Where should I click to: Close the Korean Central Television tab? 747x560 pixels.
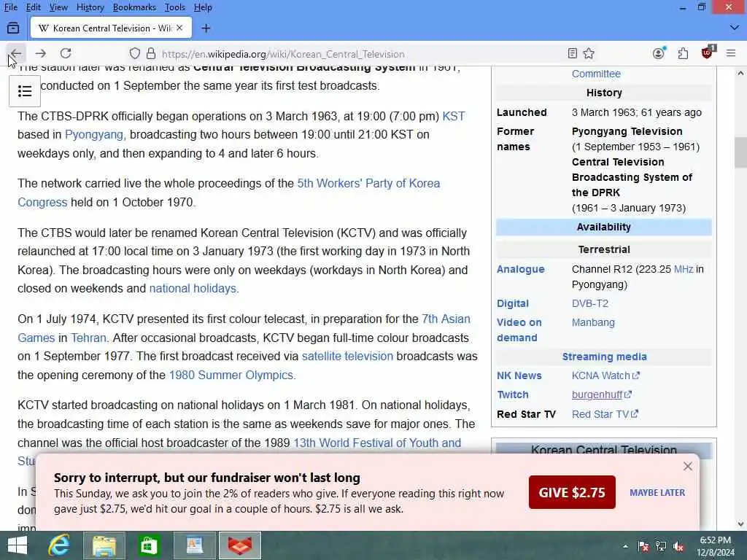(x=179, y=28)
